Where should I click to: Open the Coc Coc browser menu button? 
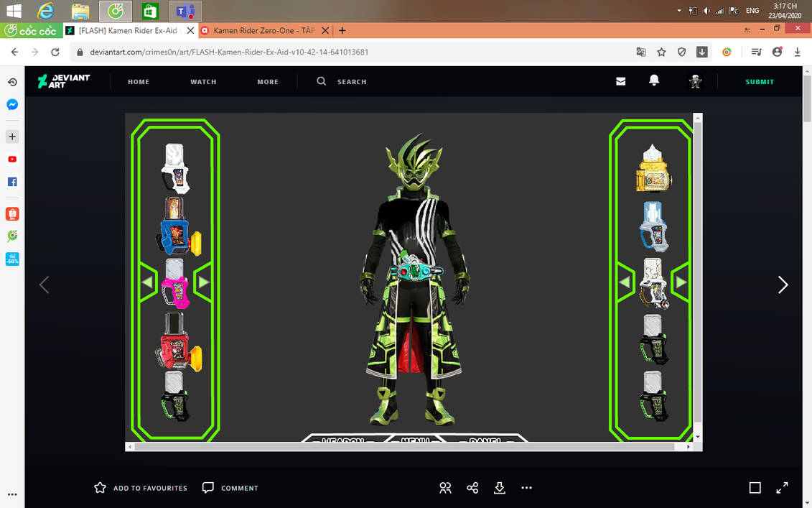(x=31, y=31)
